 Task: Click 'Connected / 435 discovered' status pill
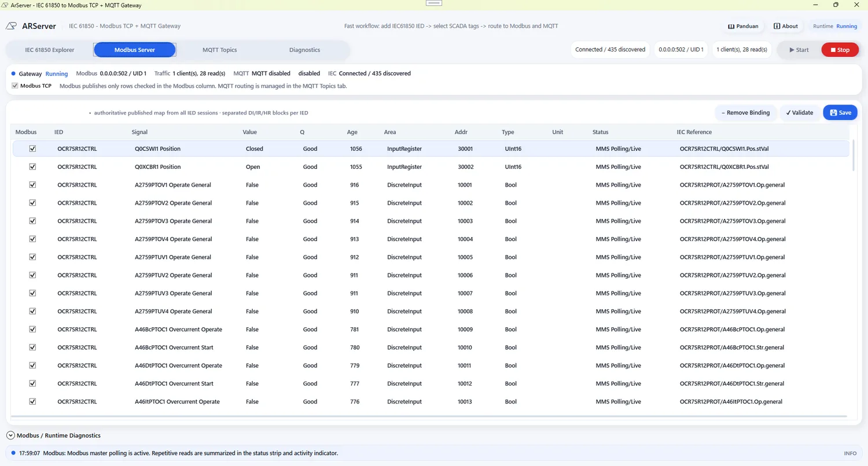(610, 50)
